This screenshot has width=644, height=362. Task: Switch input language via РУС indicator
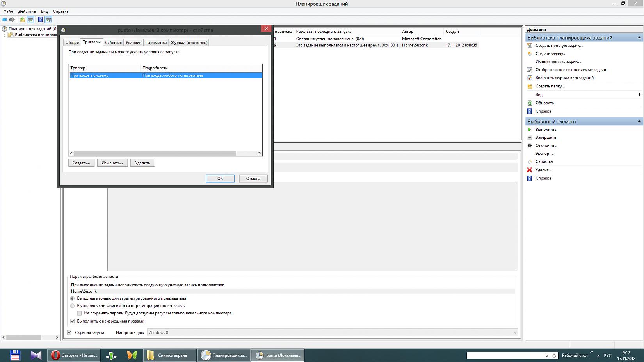click(608, 356)
